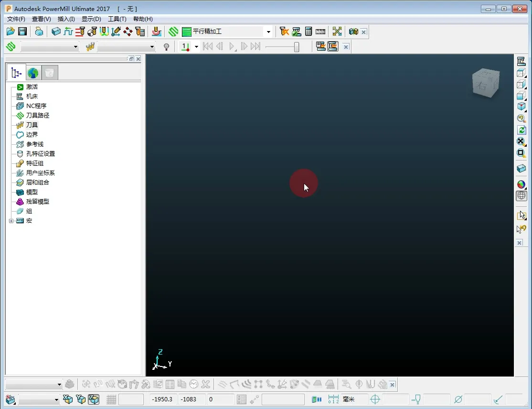
Task: Click the refresh view icon in the right toolbar
Action: 521,130
